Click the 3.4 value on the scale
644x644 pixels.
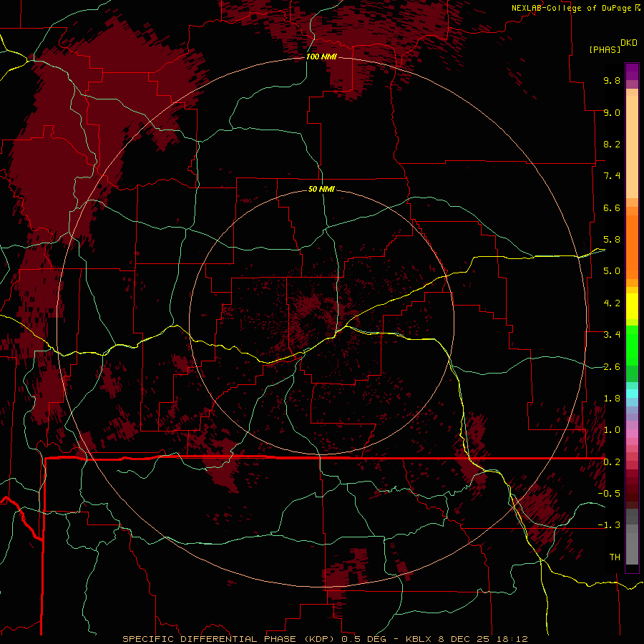click(612, 335)
